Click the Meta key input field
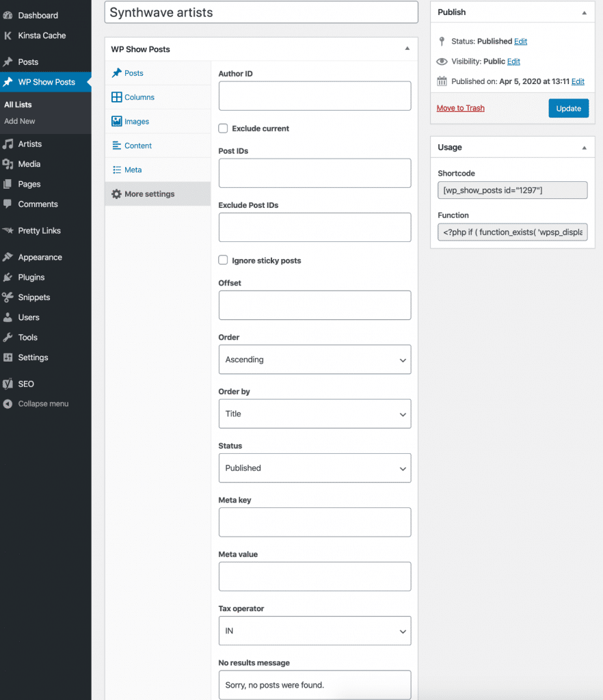The height and width of the screenshot is (700, 603). pos(314,522)
